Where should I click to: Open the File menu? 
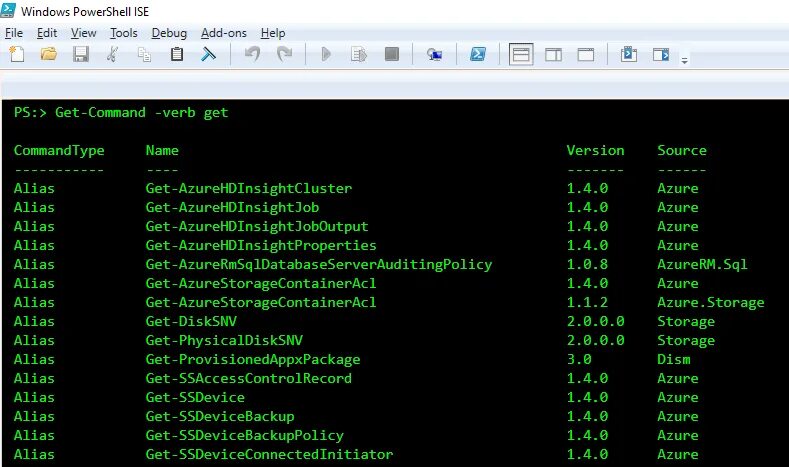click(14, 33)
